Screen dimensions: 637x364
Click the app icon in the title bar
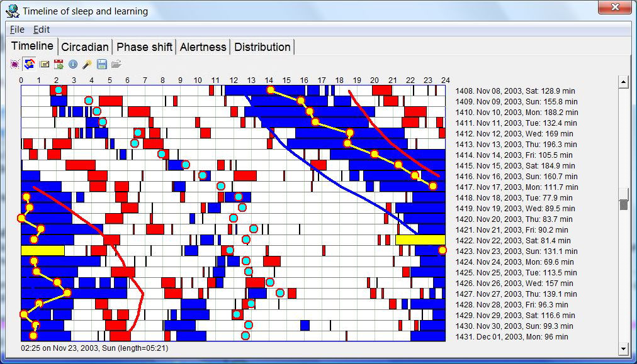click(x=12, y=11)
